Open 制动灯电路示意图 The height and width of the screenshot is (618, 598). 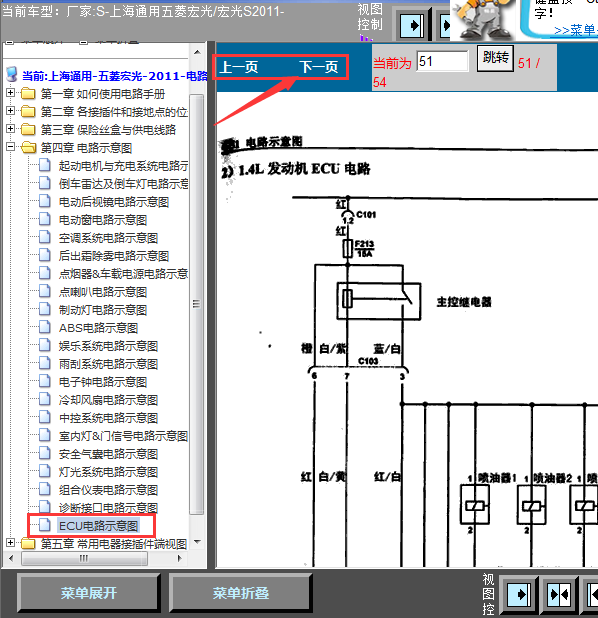(103, 310)
